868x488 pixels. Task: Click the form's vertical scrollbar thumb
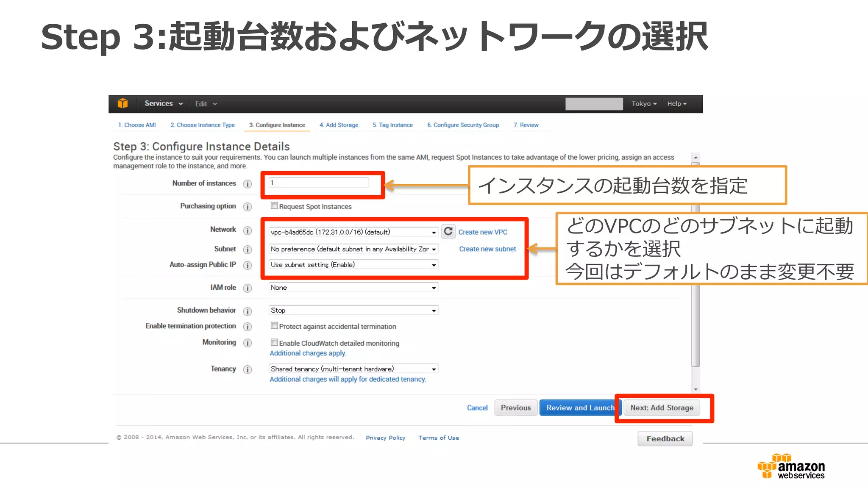coord(696,265)
